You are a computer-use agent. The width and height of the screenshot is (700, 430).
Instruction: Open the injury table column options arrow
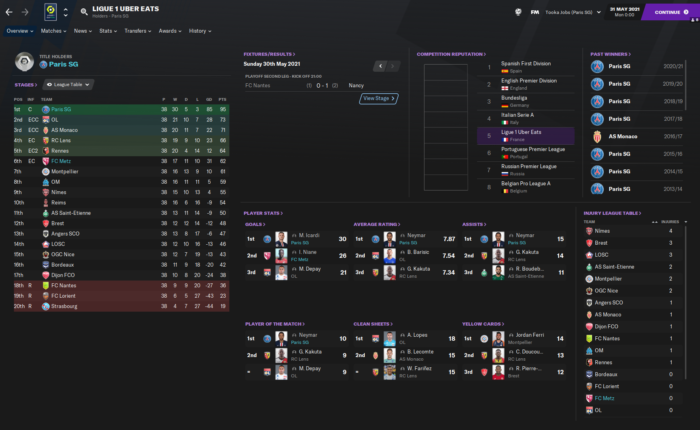[x=686, y=221]
